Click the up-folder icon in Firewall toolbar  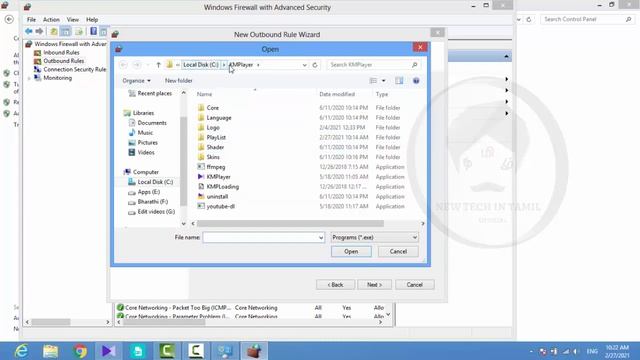tap(54, 31)
